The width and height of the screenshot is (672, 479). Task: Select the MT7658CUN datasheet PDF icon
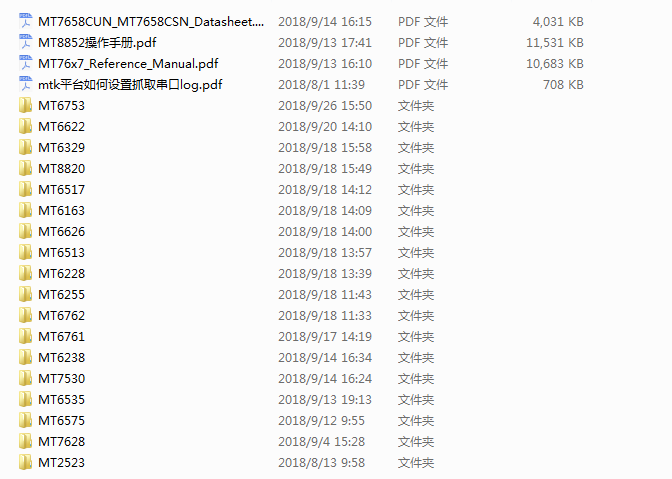click(x=26, y=21)
